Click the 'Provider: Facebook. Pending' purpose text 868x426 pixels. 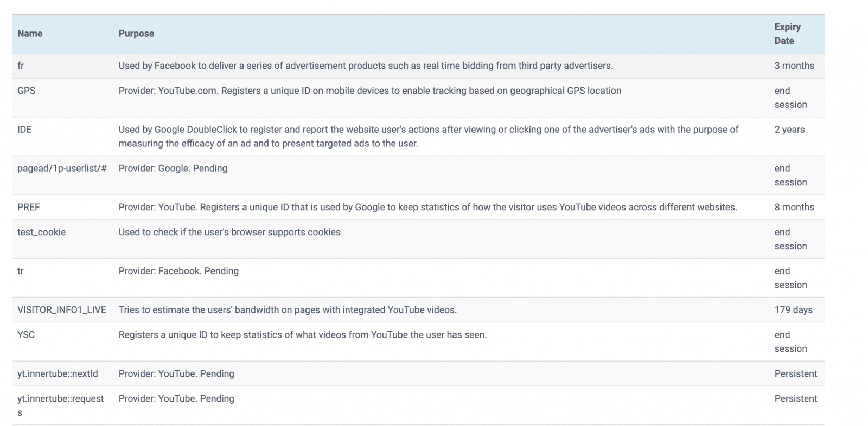coord(178,271)
